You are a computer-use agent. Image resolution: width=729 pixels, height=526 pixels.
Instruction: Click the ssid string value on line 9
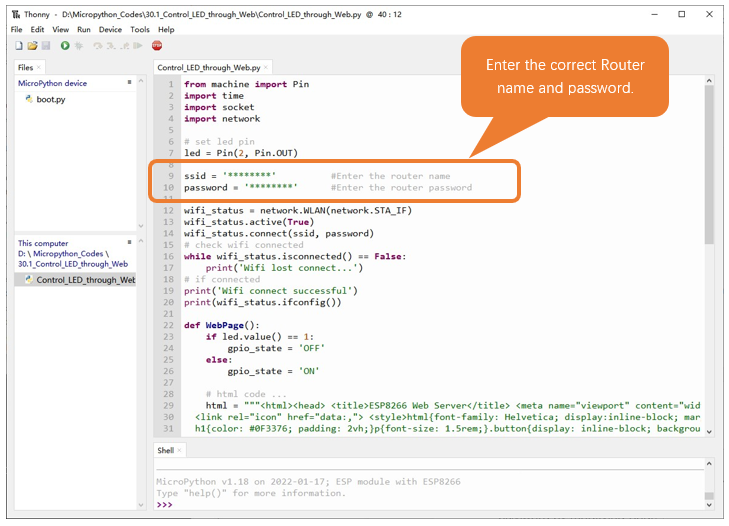249,176
